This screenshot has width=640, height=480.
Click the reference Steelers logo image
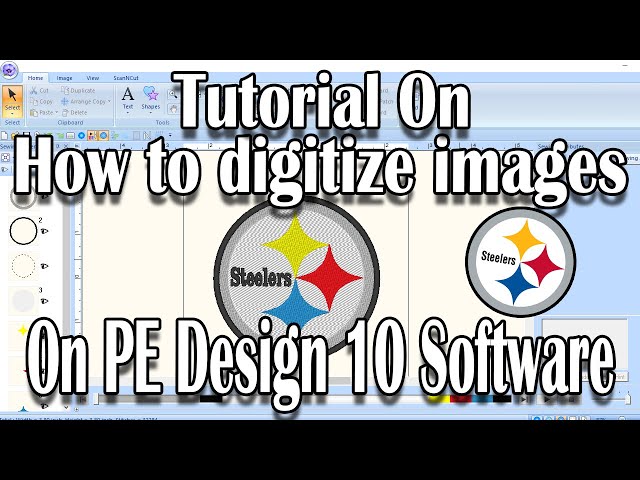click(x=521, y=262)
